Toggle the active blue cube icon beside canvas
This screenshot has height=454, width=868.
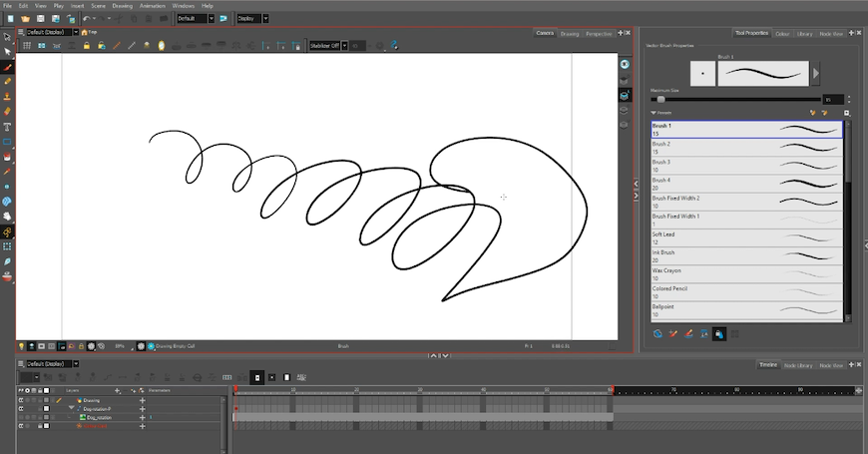625,95
